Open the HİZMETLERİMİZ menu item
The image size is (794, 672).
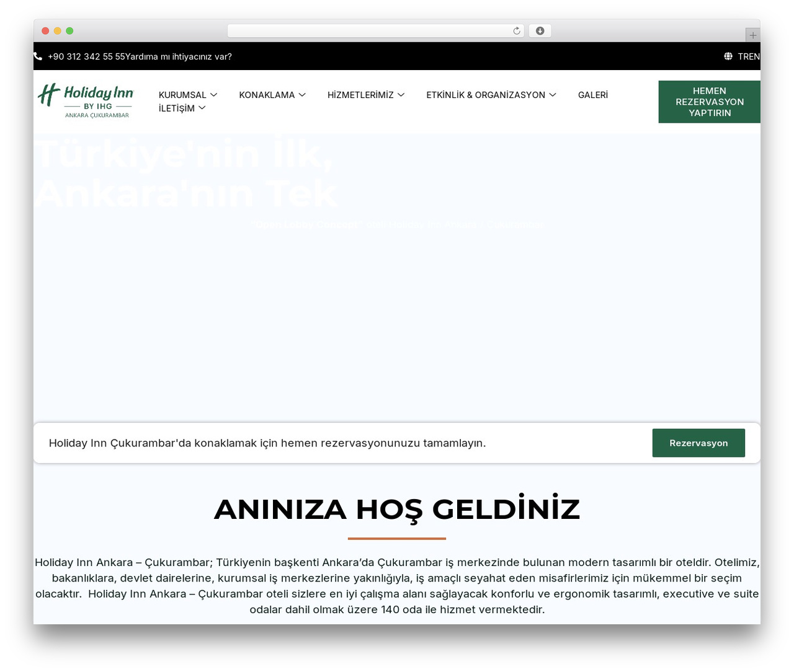coord(360,95)
